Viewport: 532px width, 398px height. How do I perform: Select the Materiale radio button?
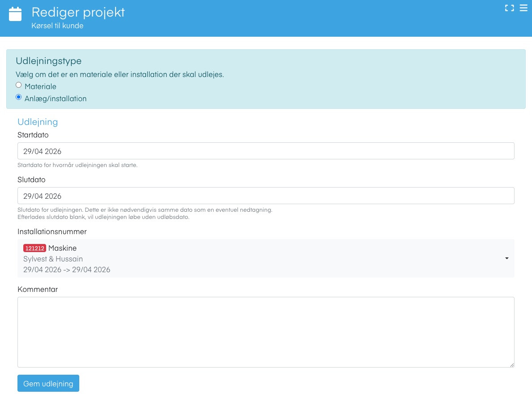click(x=19, y=85)
